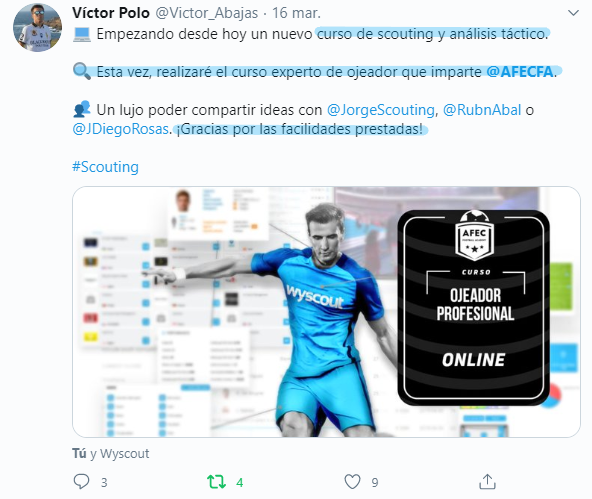This screenshot has height=499, width=592.
Task: Open Víctor Polo's profile avatar
Action: [x=37, y=28]
